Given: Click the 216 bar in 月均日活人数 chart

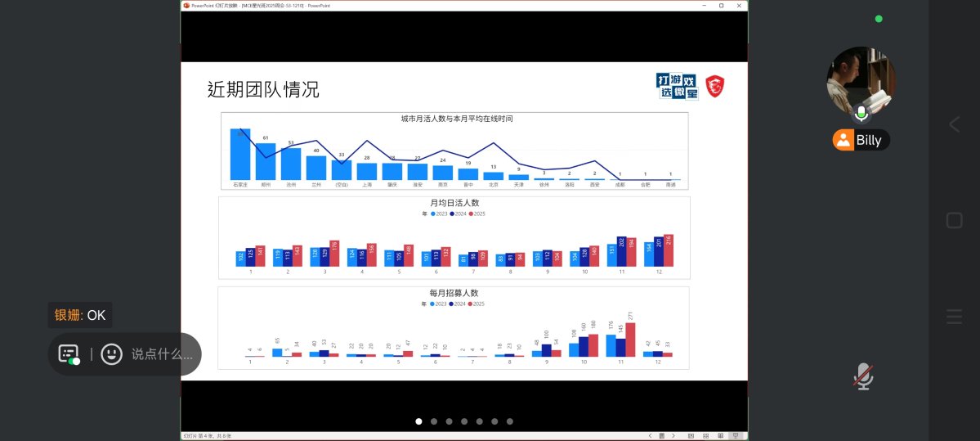Looking at the screenshot, I should click(668, 251).
